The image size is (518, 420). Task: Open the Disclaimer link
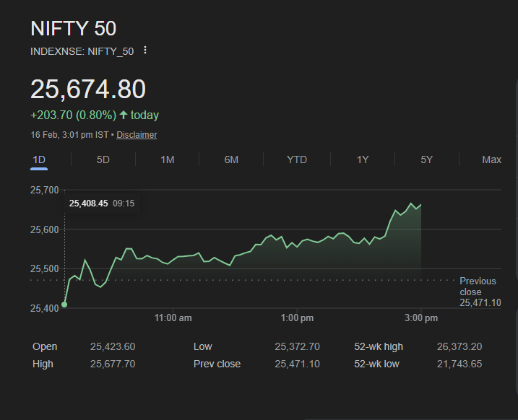(137, 135)
